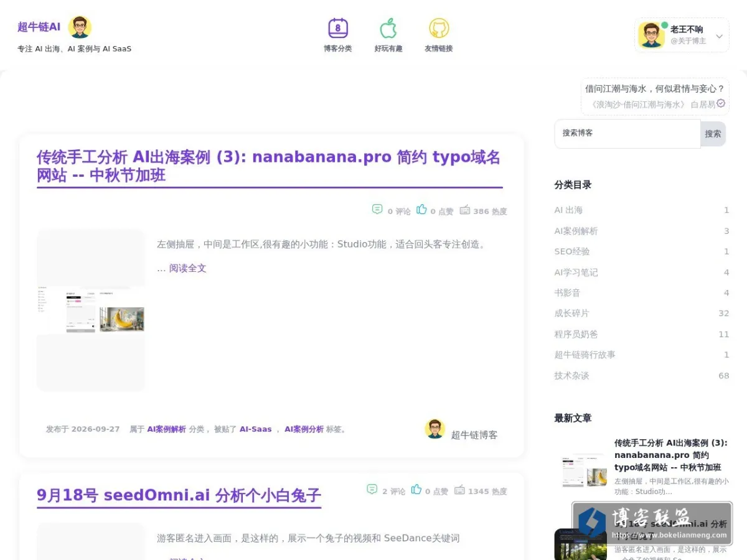Screen dimensions: 747x560
Task: Click the AI案例解析 category link in post footer
Action: [167, 429]
